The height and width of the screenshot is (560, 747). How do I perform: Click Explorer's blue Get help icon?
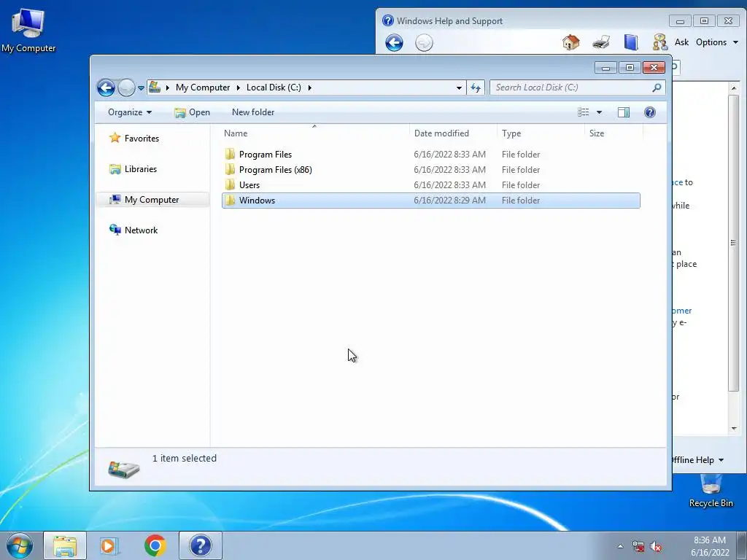pos(650,112)
